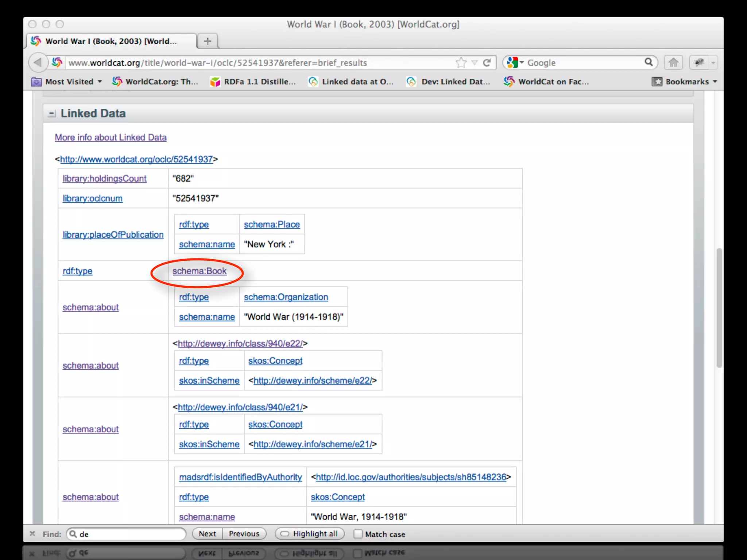The width and height of the screenshot is (747, 560).
Task: Click the schema:Book link
Action: 199,271
